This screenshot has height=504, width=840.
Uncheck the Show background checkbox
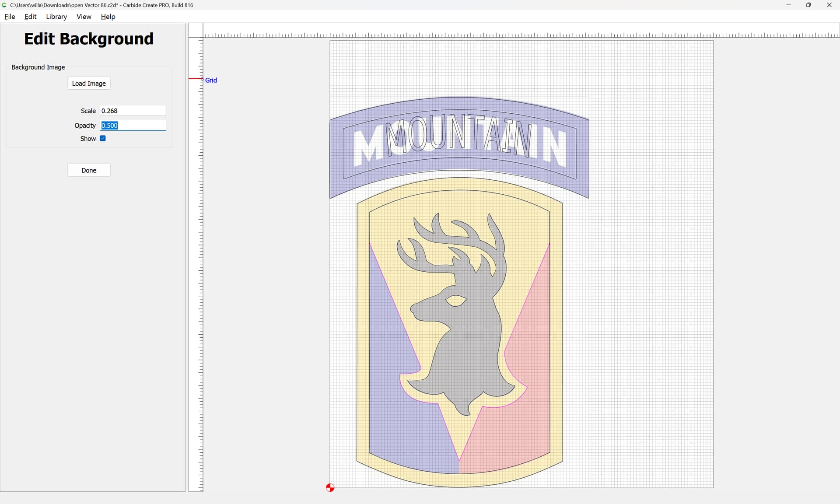pyautogui.click(x=103, y=138)
